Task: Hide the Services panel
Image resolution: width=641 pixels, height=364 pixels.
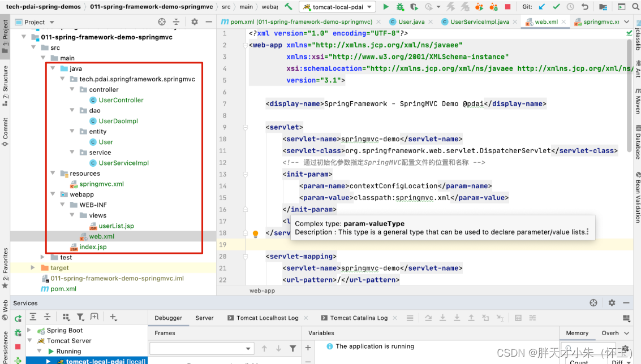Action: pyautogui.click(x=626, y=303)
